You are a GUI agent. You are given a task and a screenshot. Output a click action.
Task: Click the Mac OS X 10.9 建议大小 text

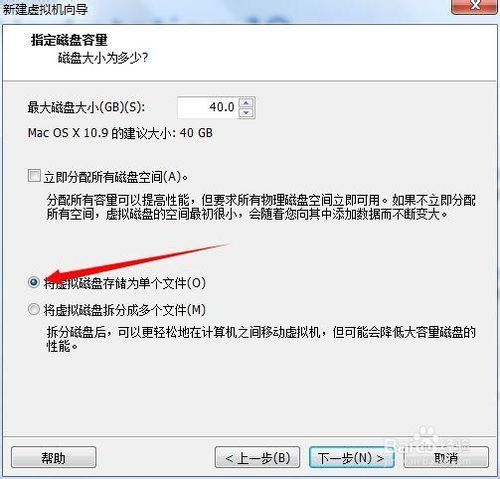point(120,133)
